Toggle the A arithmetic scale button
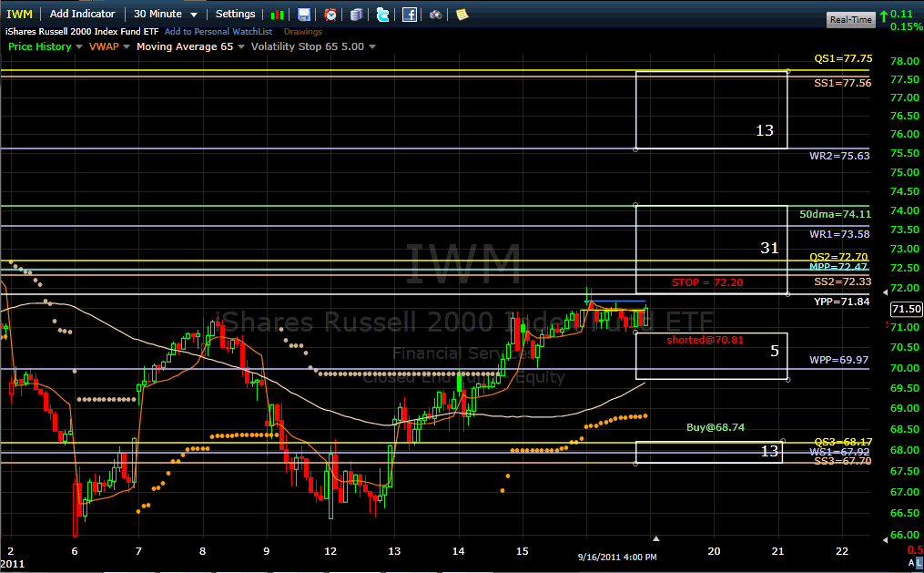924x573 pixels. pyautogui.click(x=909, y=565)
